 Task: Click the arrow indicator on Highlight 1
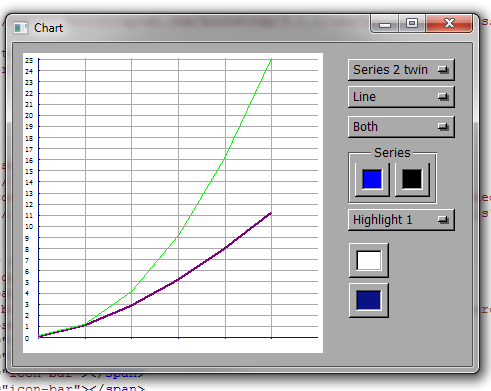click(x=443, y=220)
